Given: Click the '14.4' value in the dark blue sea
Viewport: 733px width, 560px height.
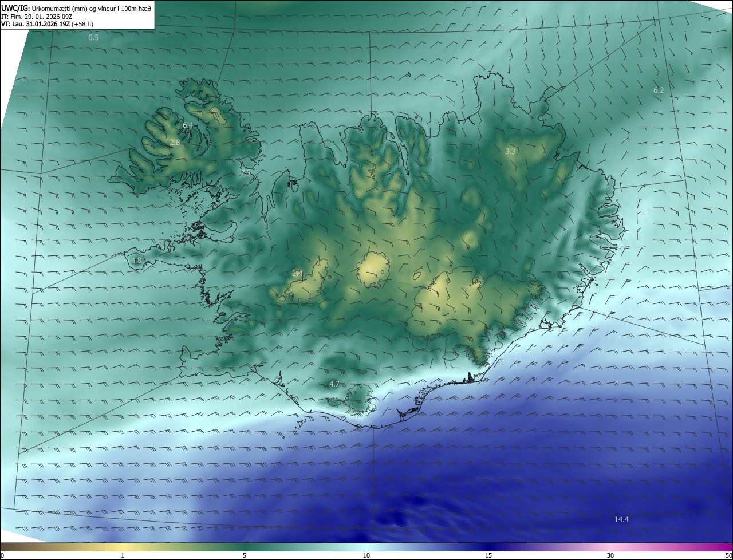Looking at the screenshot, I should coord(621,519).
